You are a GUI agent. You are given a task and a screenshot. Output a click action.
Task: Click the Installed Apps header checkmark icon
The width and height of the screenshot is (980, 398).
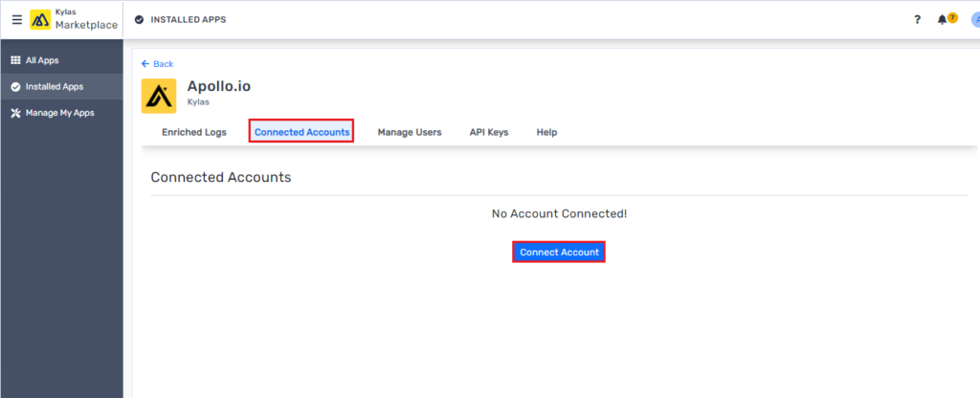pos(140,20)
